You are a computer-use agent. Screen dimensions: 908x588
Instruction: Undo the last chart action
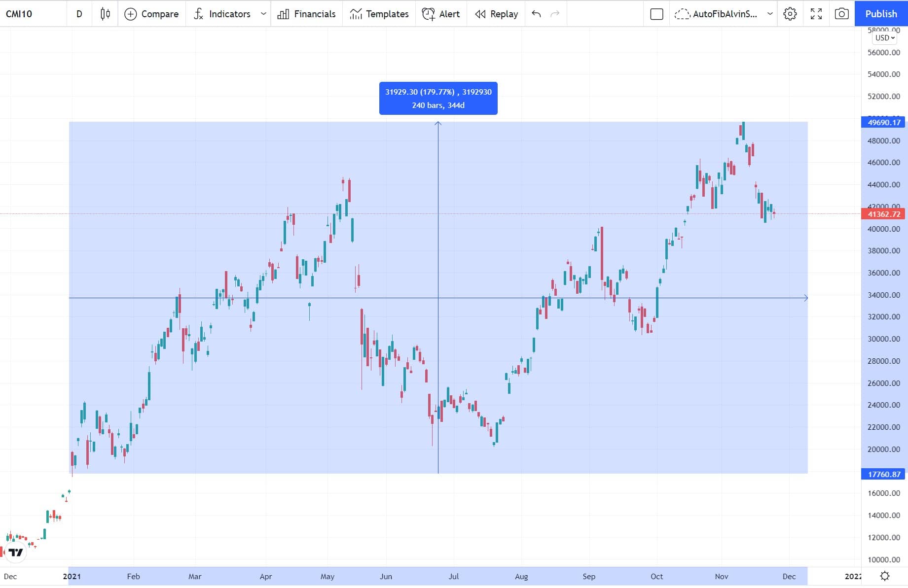point(537,14)
